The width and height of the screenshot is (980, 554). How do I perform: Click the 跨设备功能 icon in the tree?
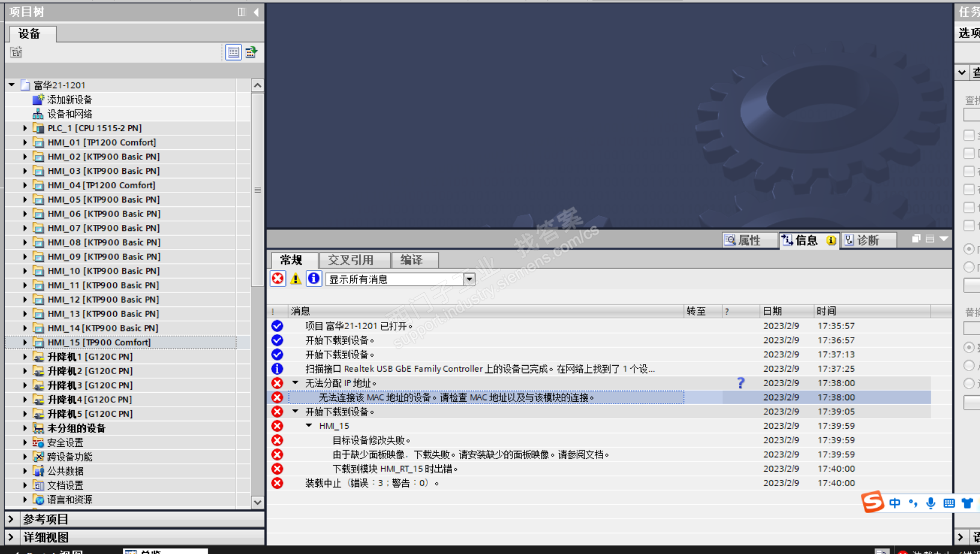(39, 457)
